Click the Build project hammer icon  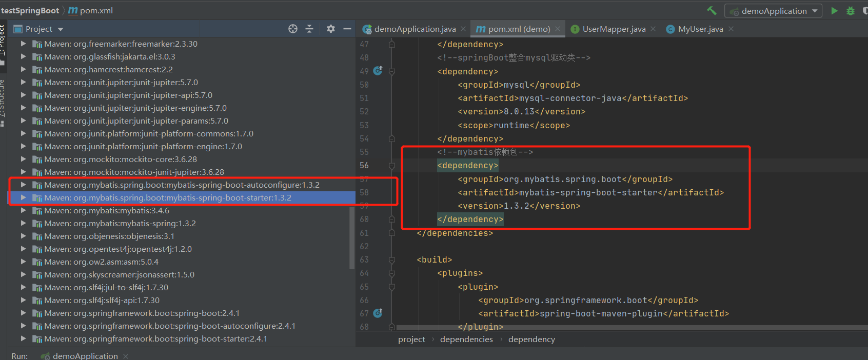click(x=712, y=11)
